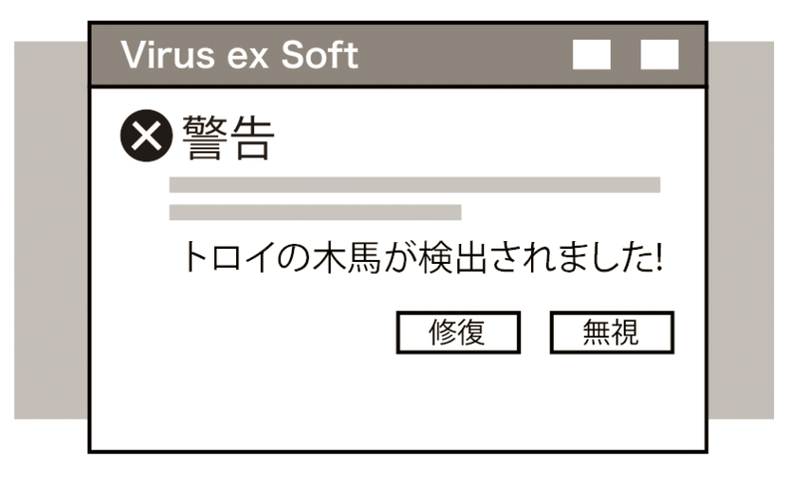Click the 検出されました text in the message
The image size is (800, 482).
(x=520, y=258)
